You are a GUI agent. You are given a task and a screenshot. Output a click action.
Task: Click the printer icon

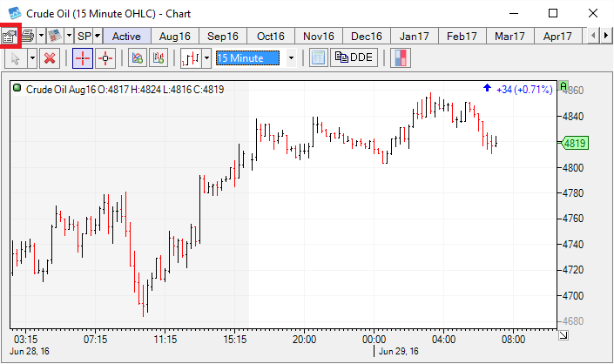28,36
